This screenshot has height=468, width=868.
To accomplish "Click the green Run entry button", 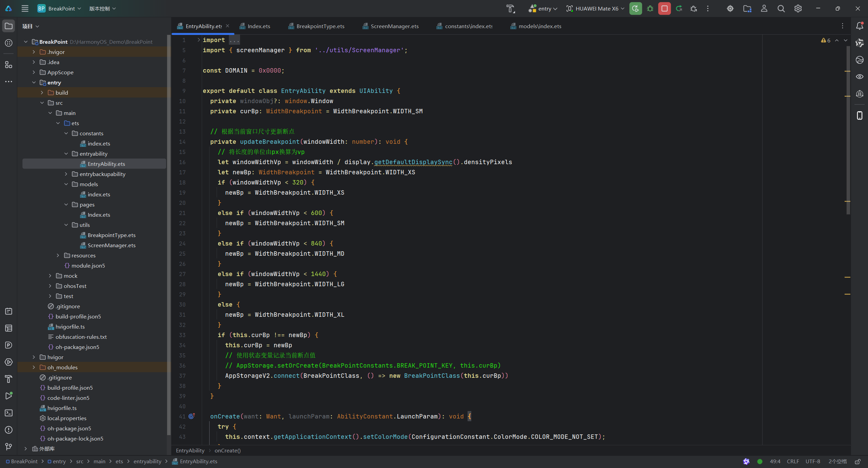I will (x=635, y=8).
